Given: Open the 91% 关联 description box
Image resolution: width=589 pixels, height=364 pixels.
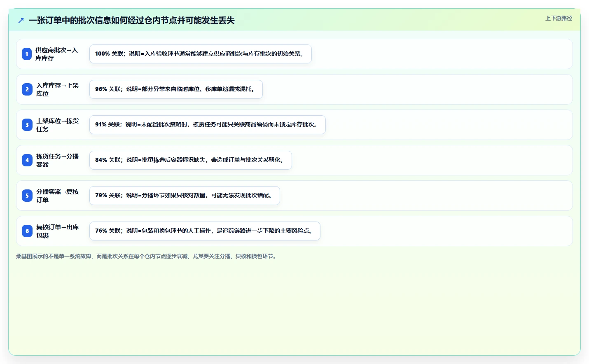Looking at the screenshot, I should point(208,125).
